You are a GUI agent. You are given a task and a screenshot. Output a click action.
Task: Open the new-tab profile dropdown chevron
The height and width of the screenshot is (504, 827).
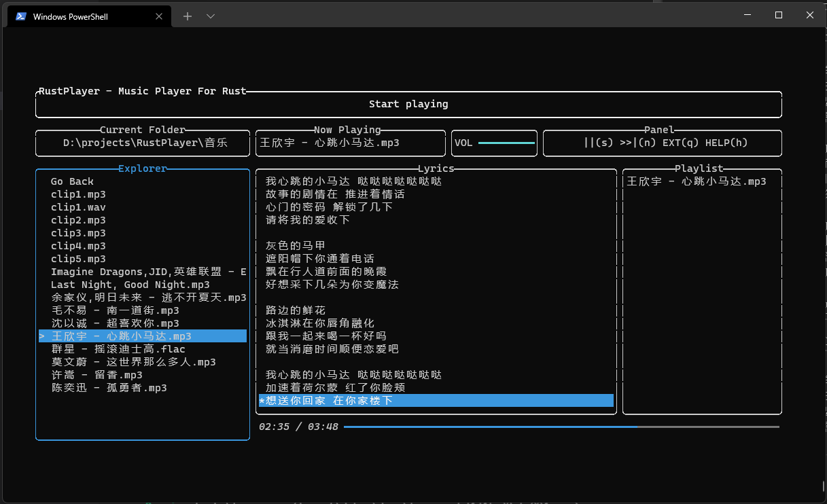click(x=211, y=16)
